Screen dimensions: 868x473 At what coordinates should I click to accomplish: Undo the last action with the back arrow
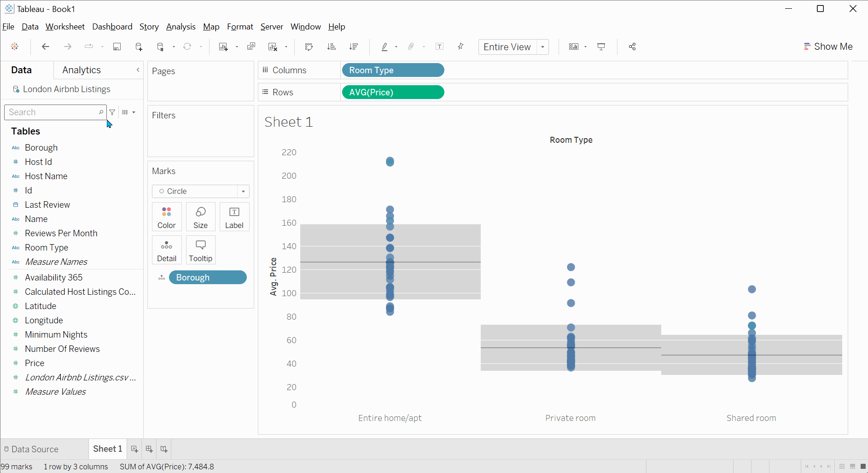pyautogui.click(x=45, y=47)
